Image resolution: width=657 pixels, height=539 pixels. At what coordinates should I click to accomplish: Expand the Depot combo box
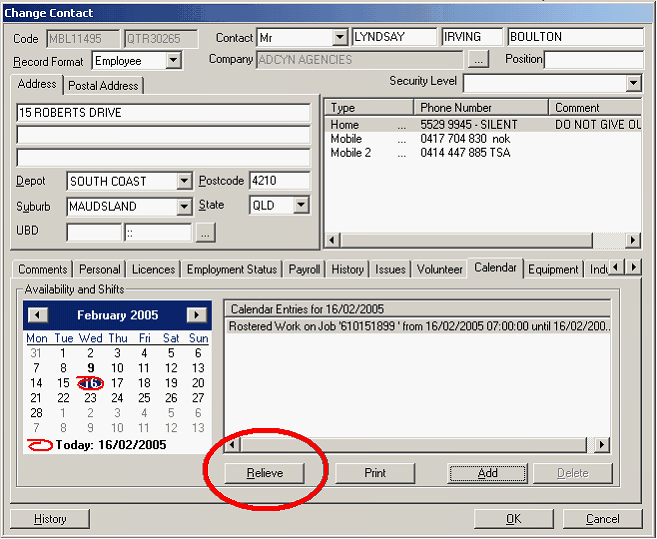tap(183, 181)
